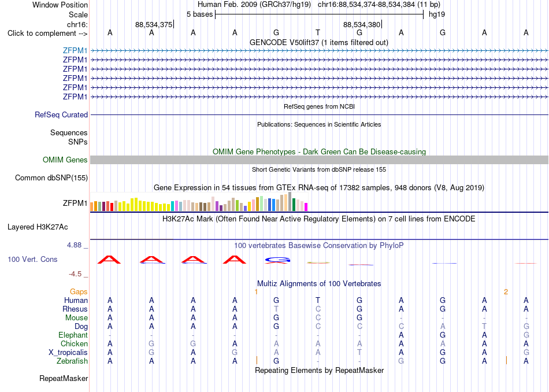Open the H3K27Ac Mark ENCODE track title

coord(319,219)
